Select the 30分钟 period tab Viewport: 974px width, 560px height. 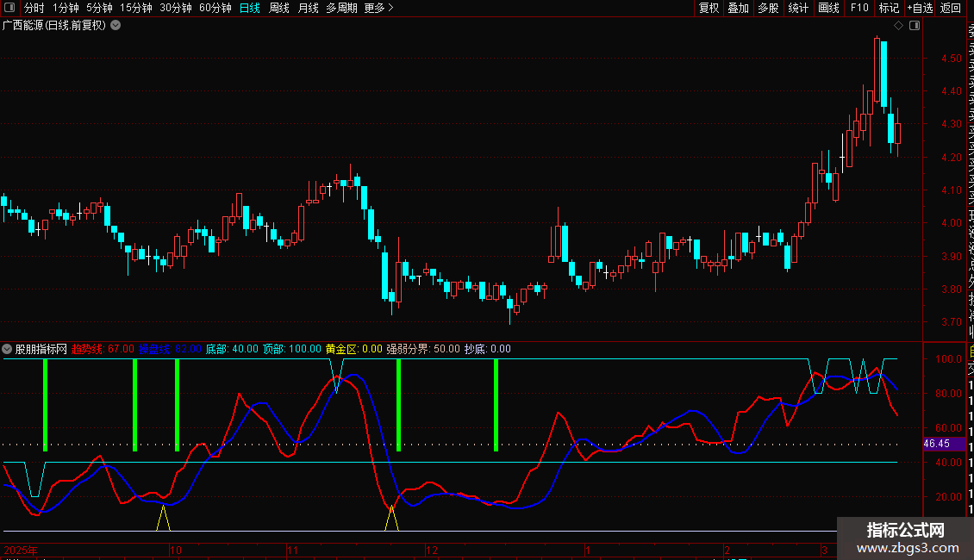point(176,8)
